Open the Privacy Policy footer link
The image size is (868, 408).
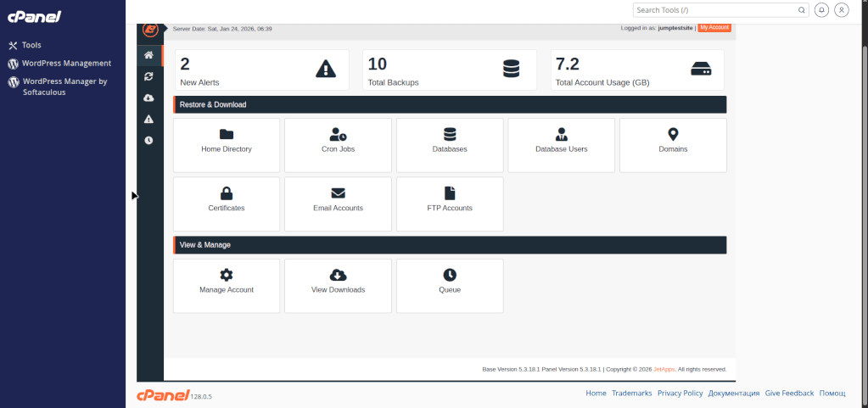(680, 394)
